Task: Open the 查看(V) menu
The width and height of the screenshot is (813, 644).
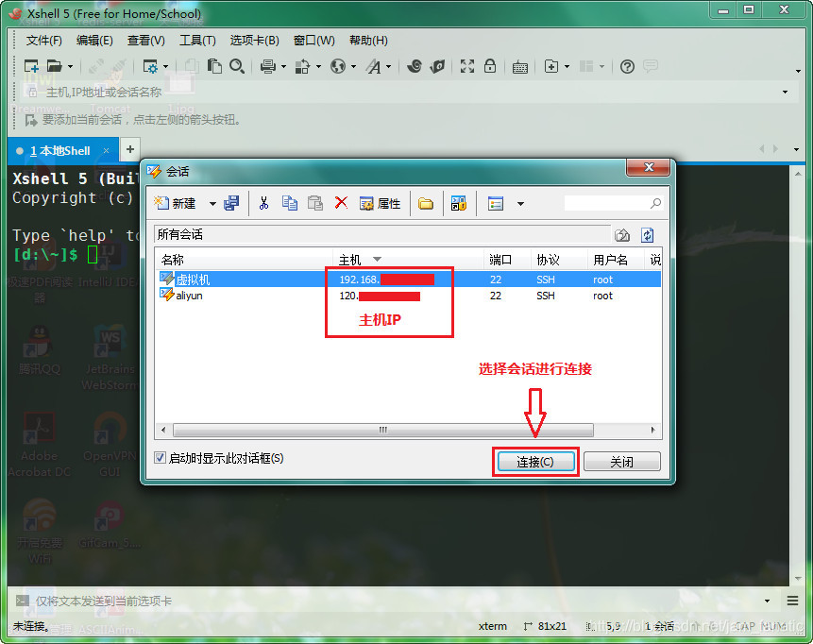Action: click(146, 41)
